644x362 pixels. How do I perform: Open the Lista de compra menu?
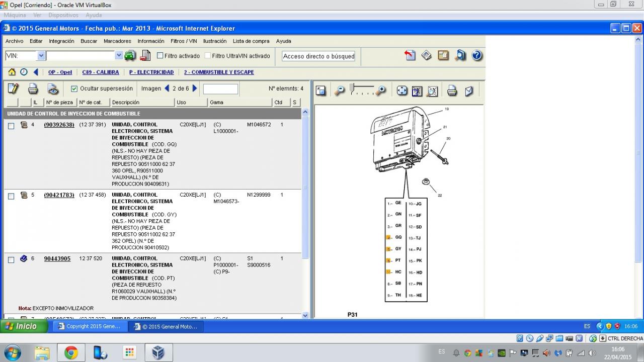[251, 41]
